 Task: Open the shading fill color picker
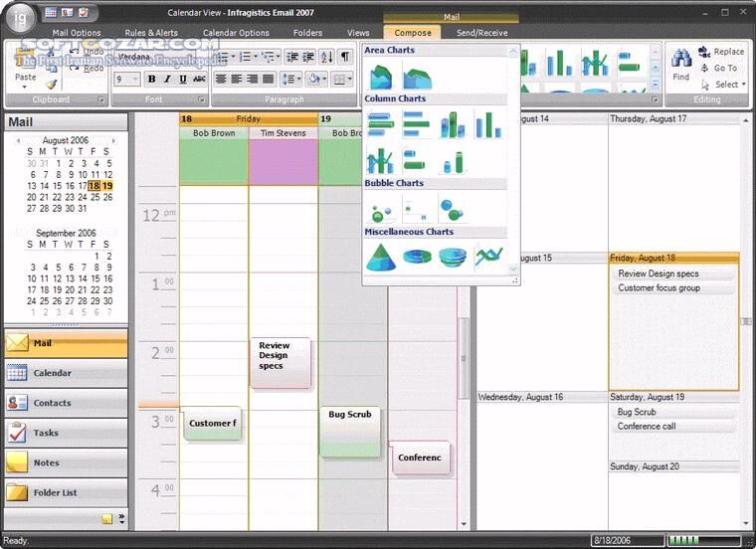(x=316, y=80)
